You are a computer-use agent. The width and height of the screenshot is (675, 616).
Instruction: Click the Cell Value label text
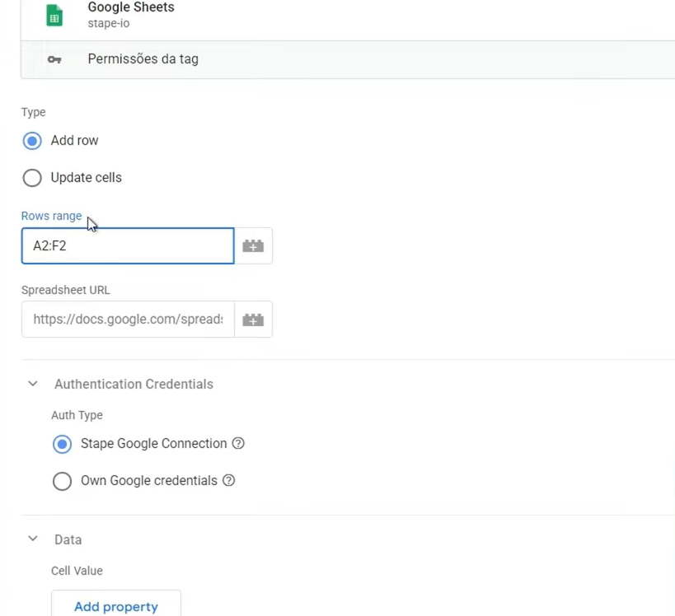pyautogui.click(x=77, y=571)
